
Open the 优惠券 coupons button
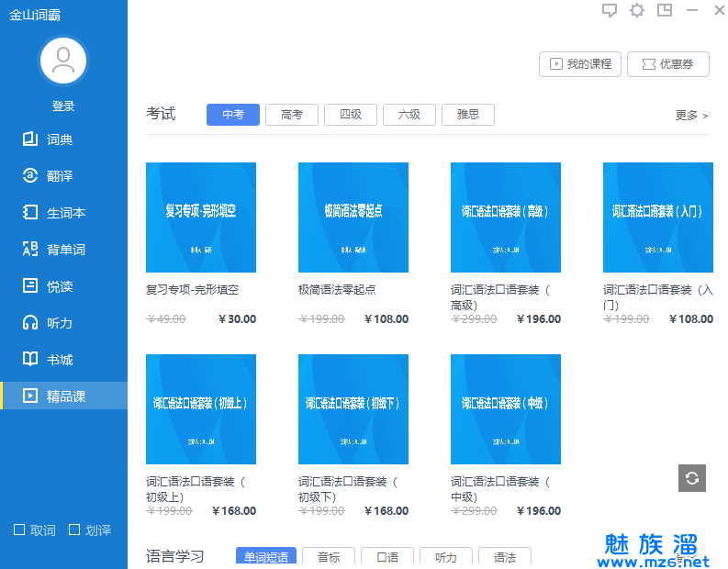pyautogui.click(x=667, y=64)
